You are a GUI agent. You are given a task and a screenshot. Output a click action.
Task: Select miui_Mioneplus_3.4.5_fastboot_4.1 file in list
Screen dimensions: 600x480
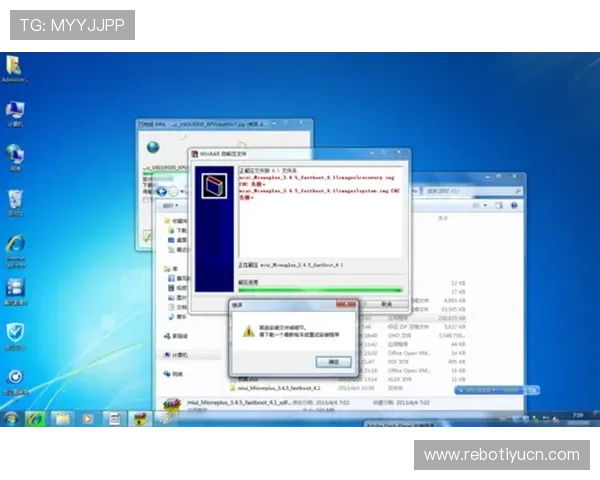(x=274, y=385)
